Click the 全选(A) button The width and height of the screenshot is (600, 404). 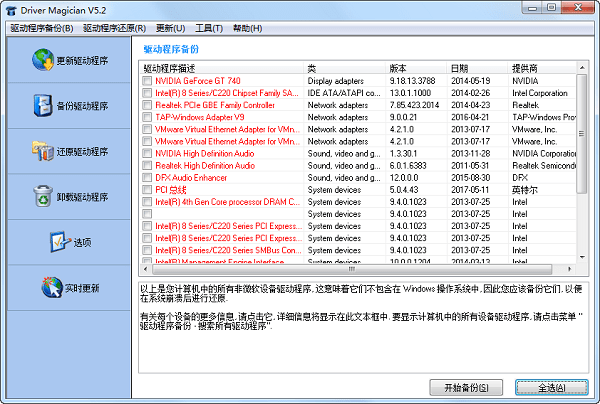coord(552,387)
